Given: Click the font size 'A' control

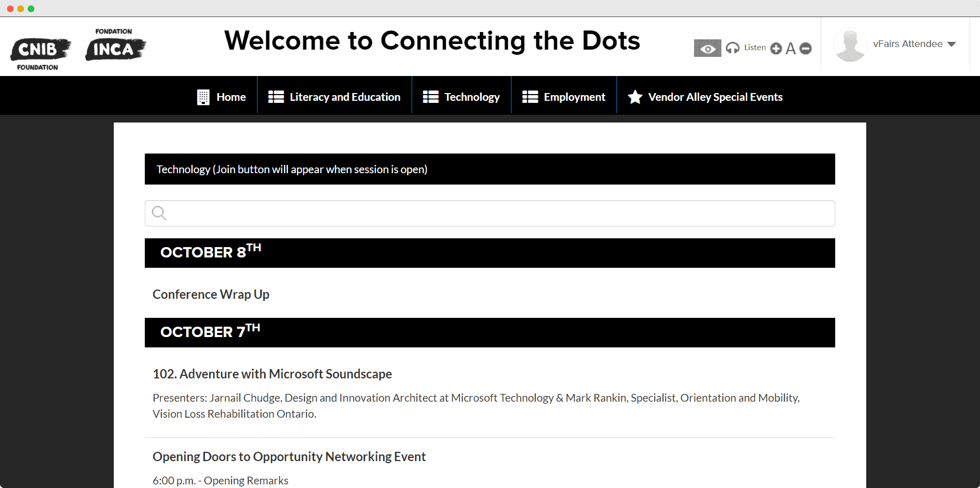Looking at the screenshot, I should [x=790, y=49].
